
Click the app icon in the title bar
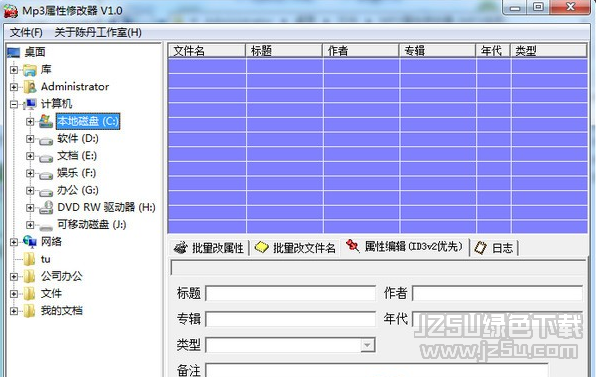(x=11, y=11)
